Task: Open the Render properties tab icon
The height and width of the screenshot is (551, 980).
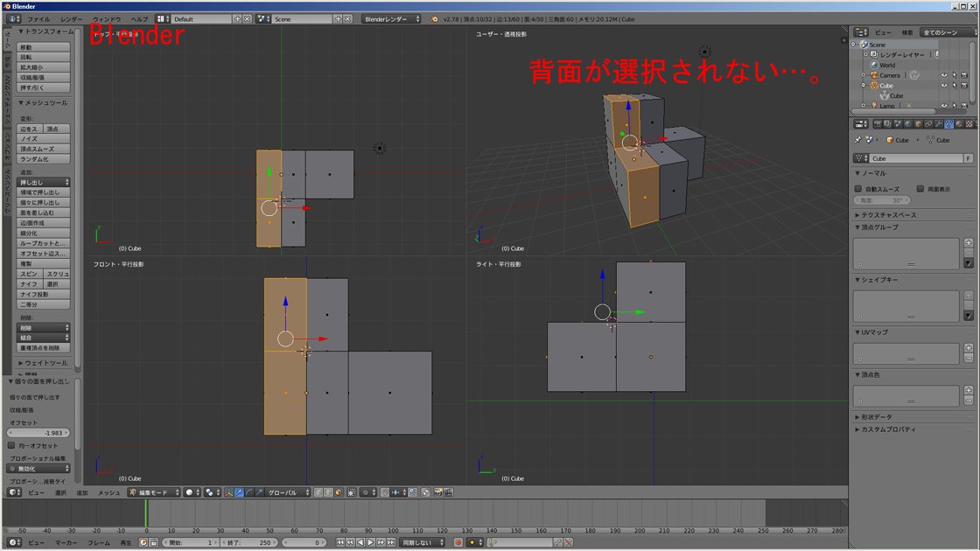Action: point(878,124)
